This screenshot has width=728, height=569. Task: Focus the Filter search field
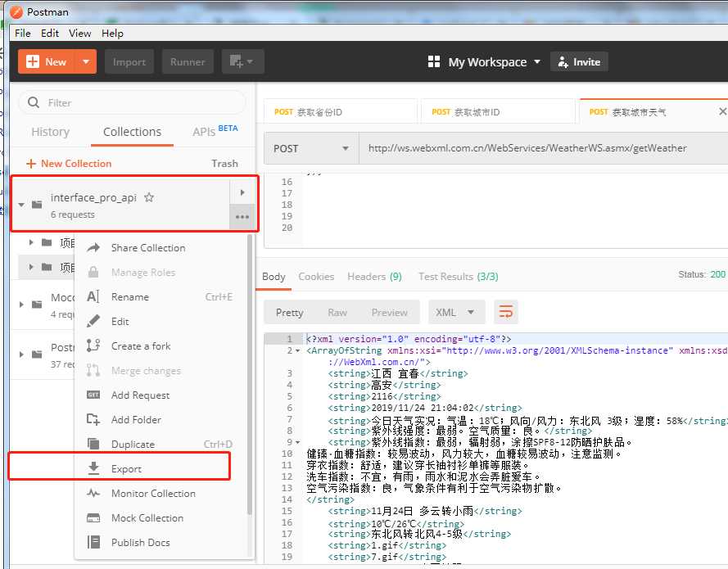click(x=132, y=102)
